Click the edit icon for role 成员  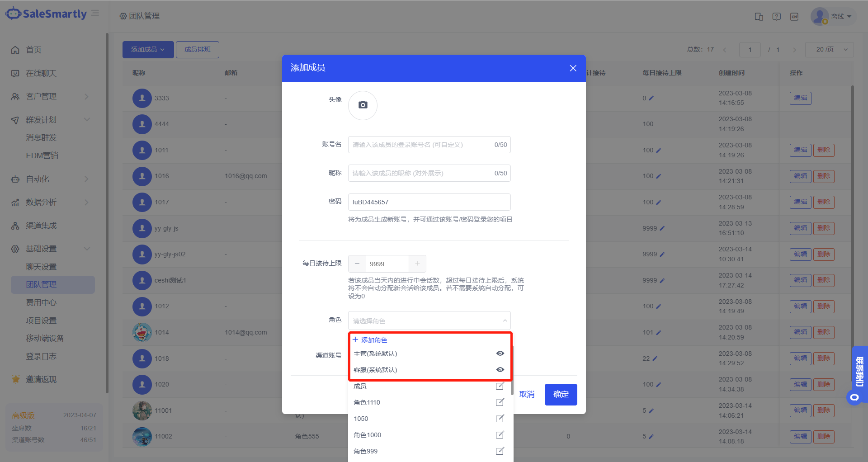click(500, 386)
